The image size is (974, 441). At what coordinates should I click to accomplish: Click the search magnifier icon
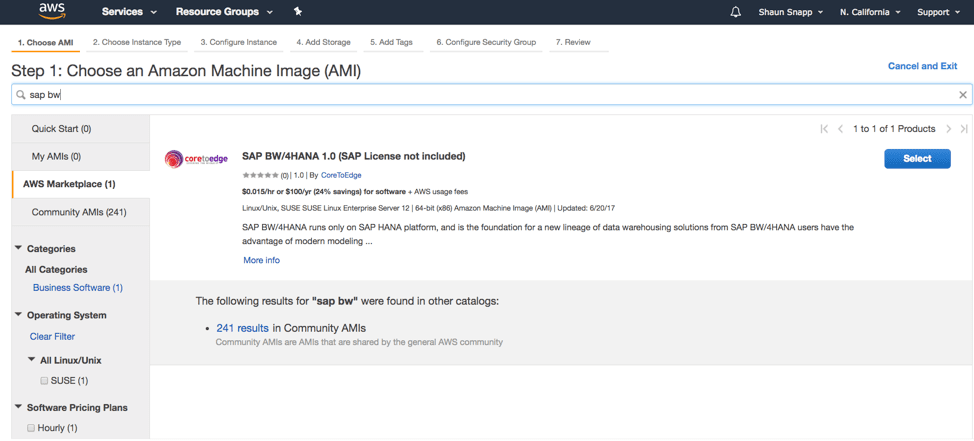click(20, 95)
